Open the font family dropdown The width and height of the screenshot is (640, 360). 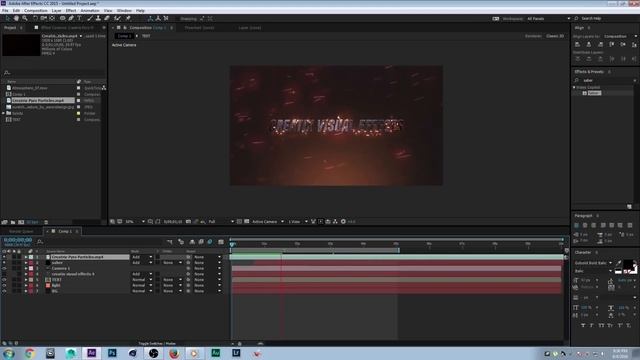click(593, 263)
